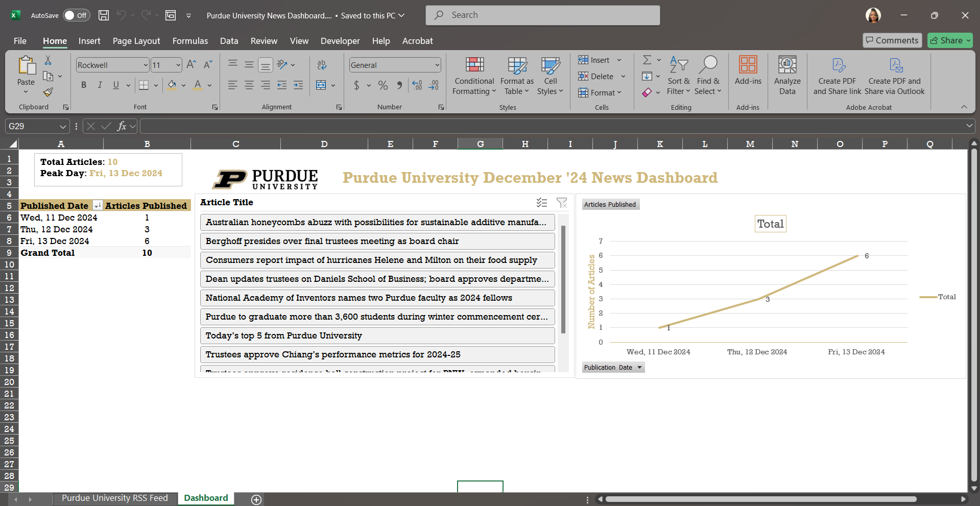The height and width of the screenshot is (506, 980).
Task: Click the Save icon in title bar
Action: pyautogui.click(x=104, y=15)
